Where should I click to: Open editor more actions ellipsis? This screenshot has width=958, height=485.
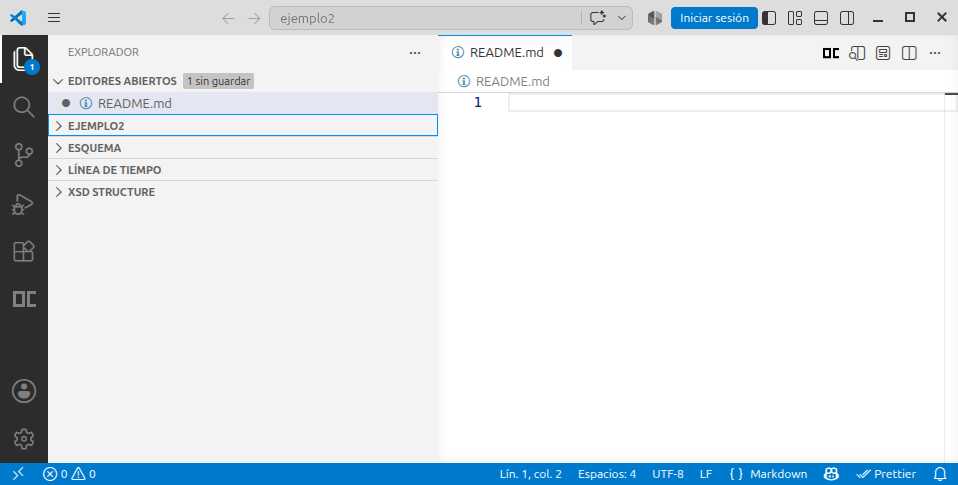pyautogui.click(x=935, y=53)
